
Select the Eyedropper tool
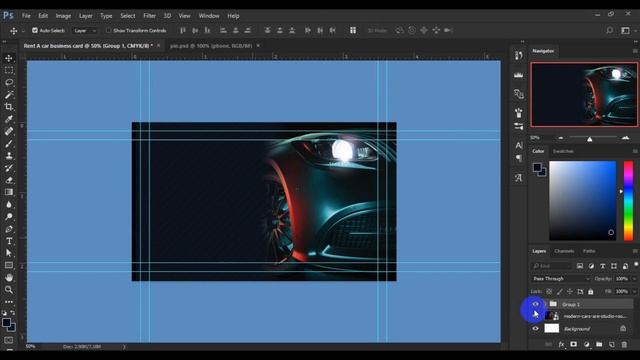pyautogui.click(x=9, y=119)
